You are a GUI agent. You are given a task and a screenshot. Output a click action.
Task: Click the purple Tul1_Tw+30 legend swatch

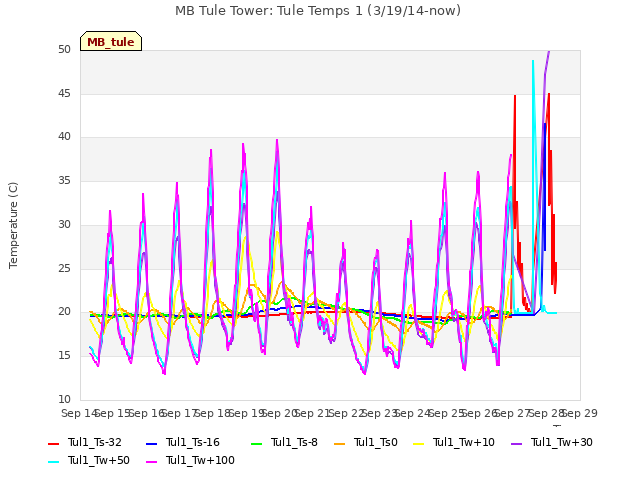[516, 443]
